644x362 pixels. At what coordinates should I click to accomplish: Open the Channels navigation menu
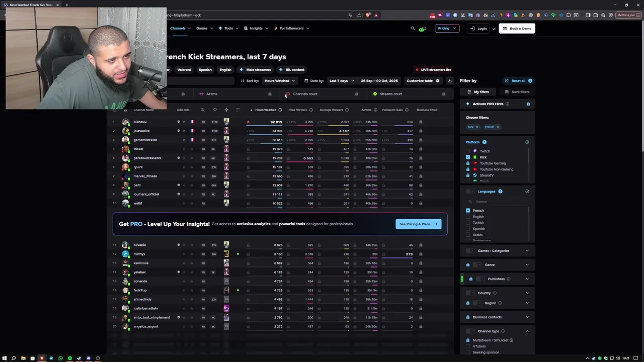click(x=180, y=28)
